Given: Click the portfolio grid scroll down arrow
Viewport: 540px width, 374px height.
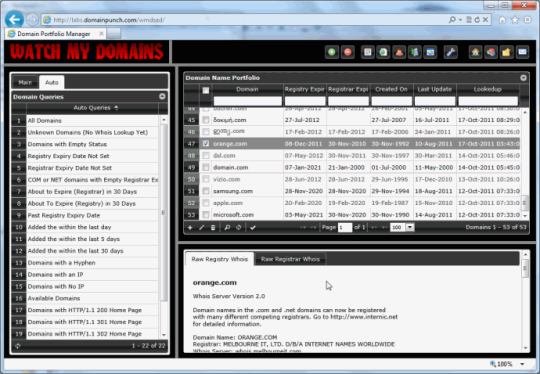Looking at the screenshot, I should tap(525, 216).
